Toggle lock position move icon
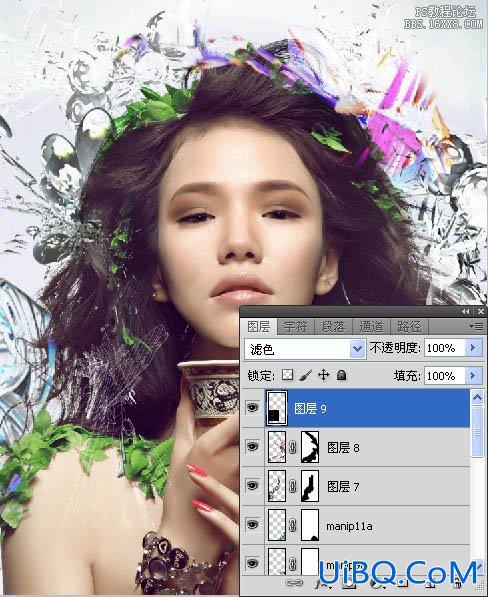 point(324,375)
